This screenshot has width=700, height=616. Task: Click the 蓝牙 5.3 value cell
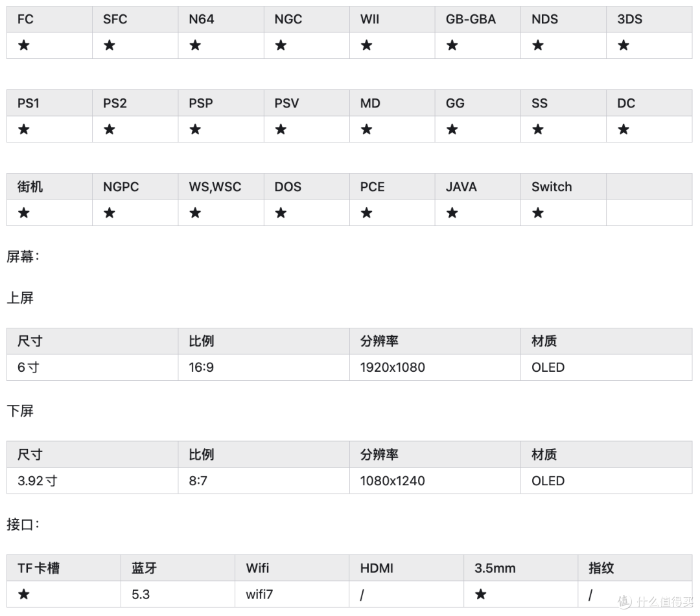point(178,594)
